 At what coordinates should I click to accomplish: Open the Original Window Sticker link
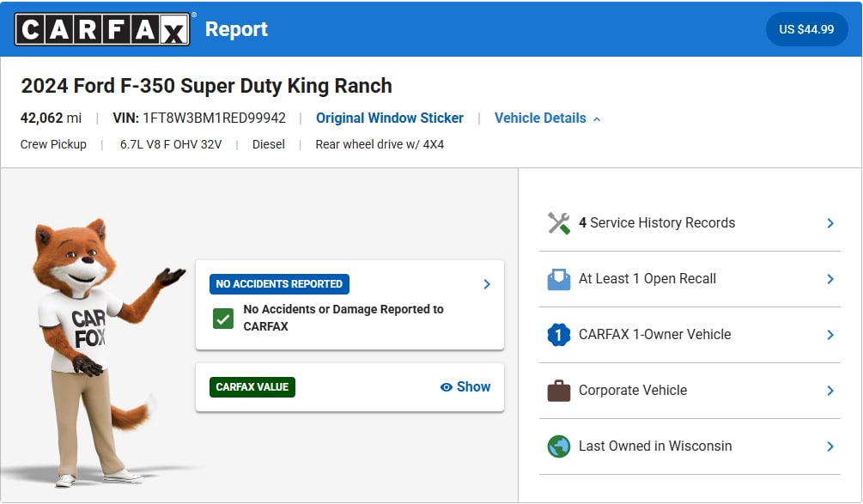[390, 118]
